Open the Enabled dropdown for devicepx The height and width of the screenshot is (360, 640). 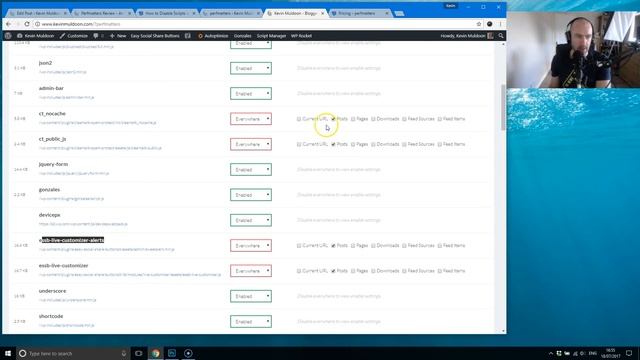point(251,220)
